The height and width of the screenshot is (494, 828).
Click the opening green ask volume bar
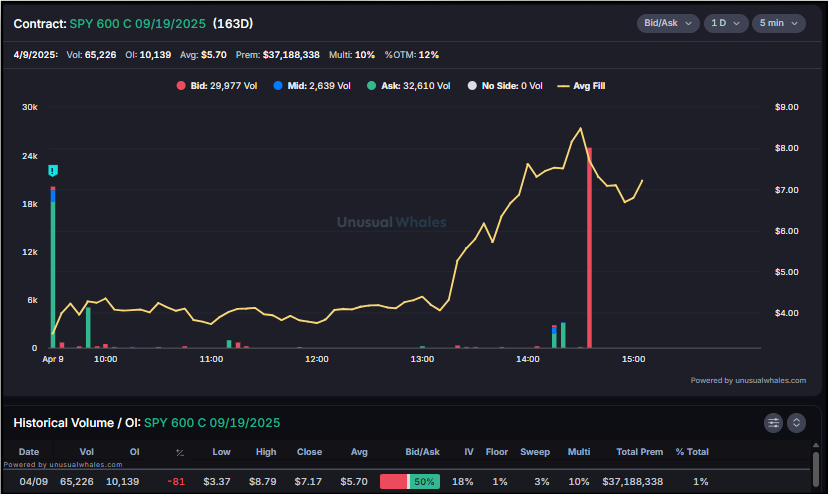53,275
